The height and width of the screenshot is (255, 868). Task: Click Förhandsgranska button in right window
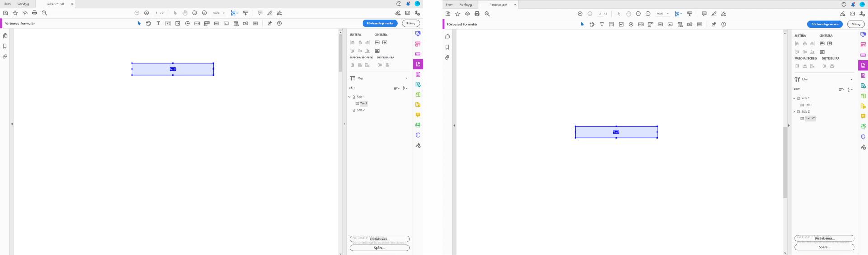(825, 24)
